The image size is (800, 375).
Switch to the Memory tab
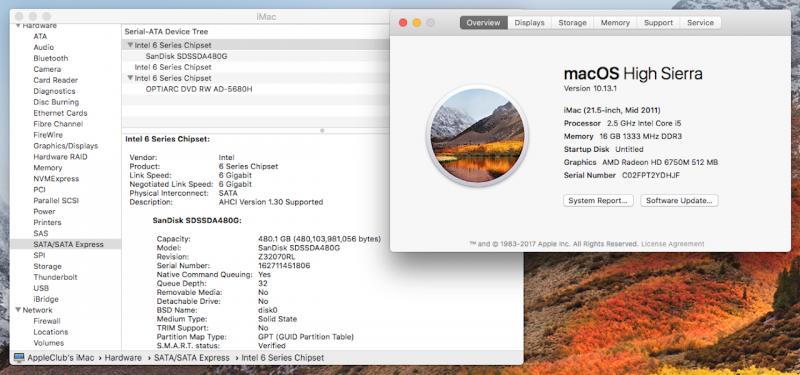(615, 22)
